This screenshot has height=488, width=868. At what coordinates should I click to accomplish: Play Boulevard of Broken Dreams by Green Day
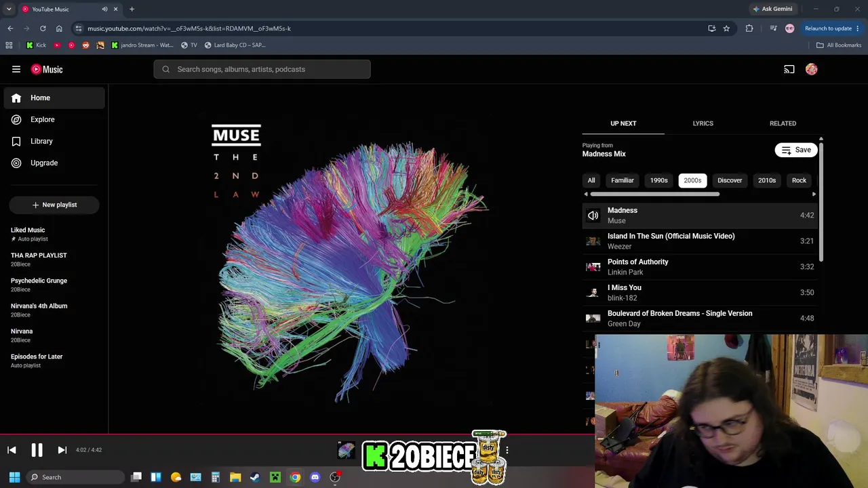(700, 319)
